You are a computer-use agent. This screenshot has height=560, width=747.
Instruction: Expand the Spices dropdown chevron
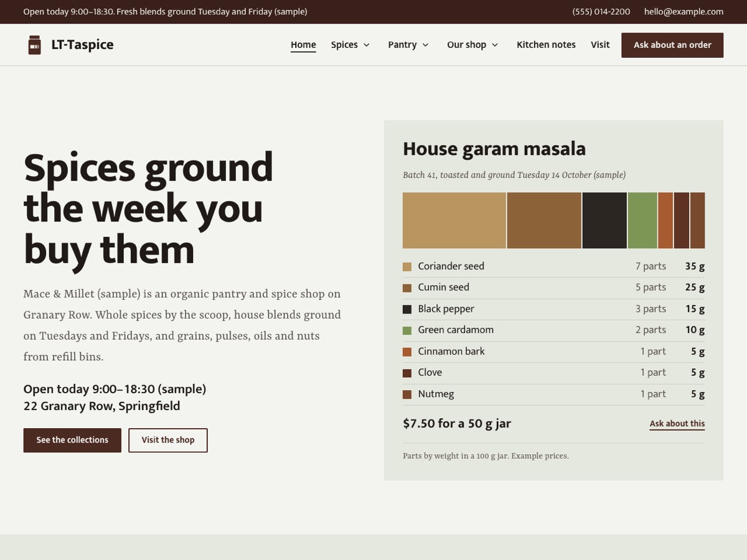pos(367,45)
